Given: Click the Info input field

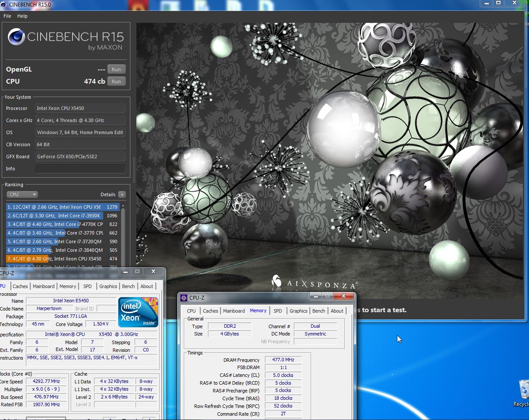Looking at the screenshot, I should tap(80, 169).
